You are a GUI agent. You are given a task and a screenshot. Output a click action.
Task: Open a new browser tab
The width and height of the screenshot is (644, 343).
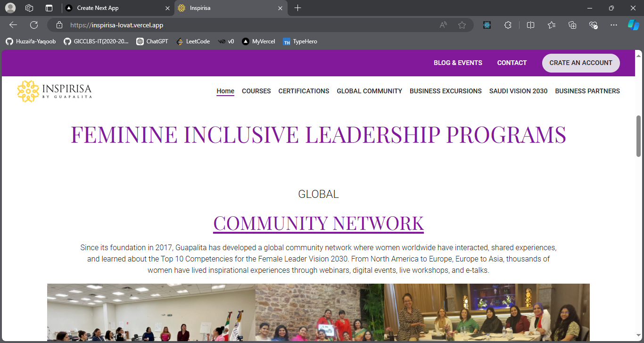[x=297, y=8]
